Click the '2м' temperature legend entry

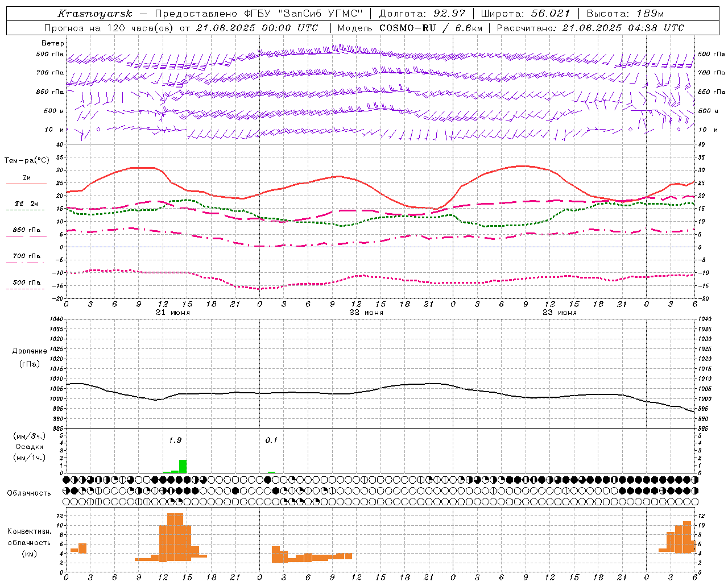click(x=26, y=177)
